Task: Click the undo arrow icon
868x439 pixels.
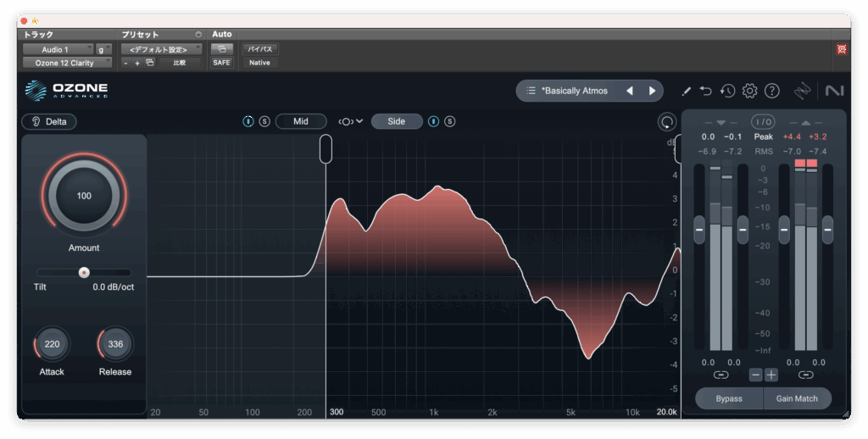Action: pyautogui.click(x=706, y=91)
